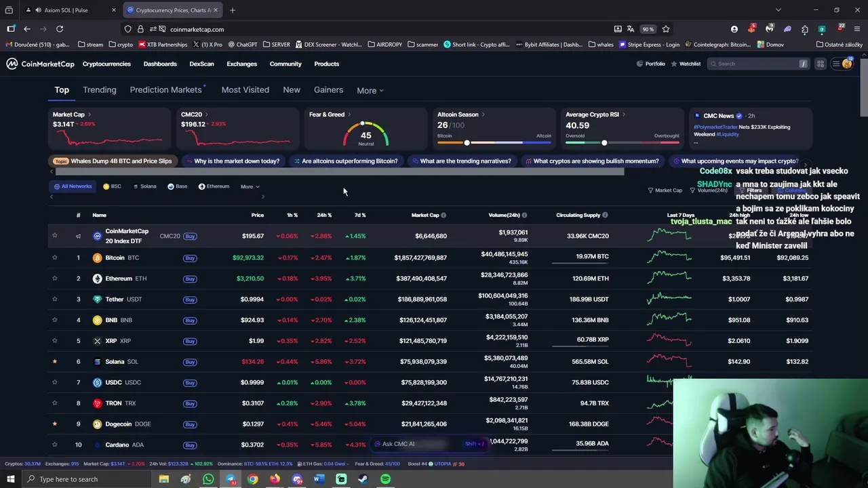Open the Gainers tab
This screenshot has height=488, width=868.
328,89
